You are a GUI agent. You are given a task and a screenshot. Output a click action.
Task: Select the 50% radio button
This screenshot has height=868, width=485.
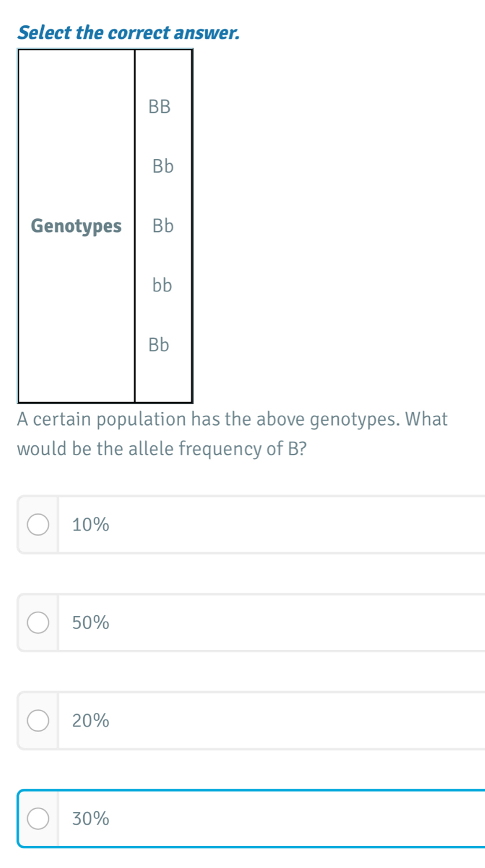pyautogui.click(x=39, y=623)
